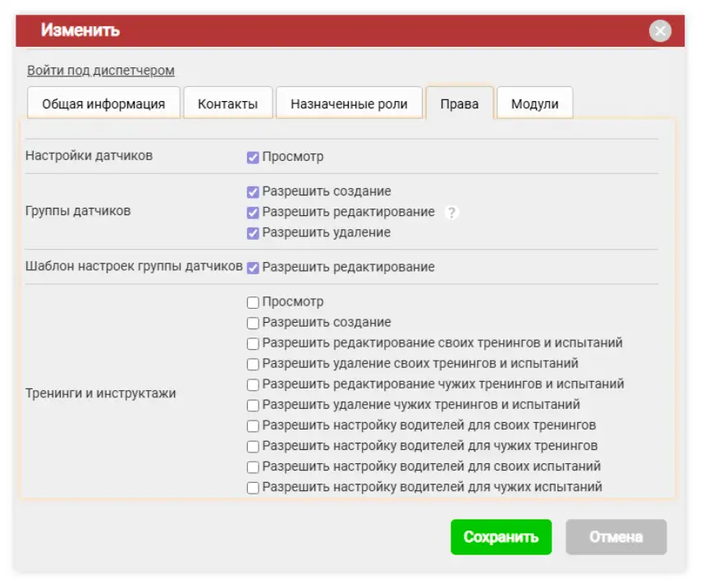Enable Просмотр for Тренинги и инструктажи
The image size is (701, 588).
[x=253, y=301]
